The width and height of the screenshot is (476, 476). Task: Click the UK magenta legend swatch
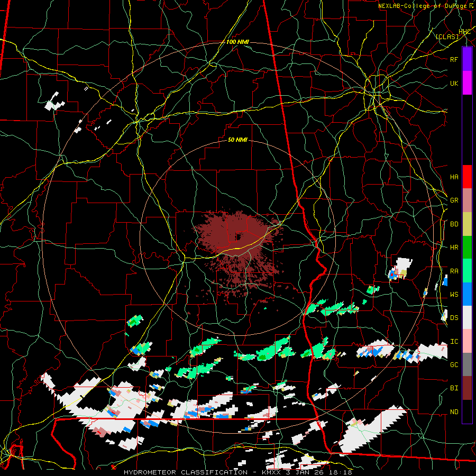[x=467, y=83]
